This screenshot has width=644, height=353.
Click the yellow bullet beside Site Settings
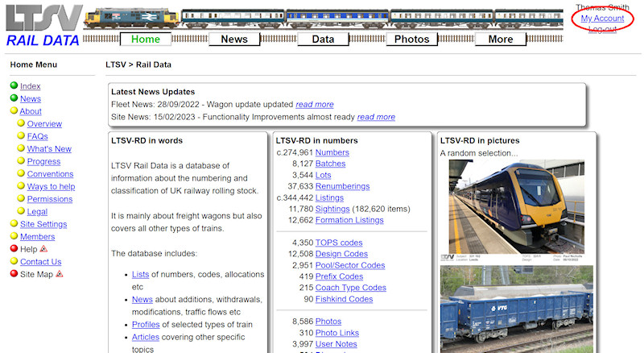[14, 224]
